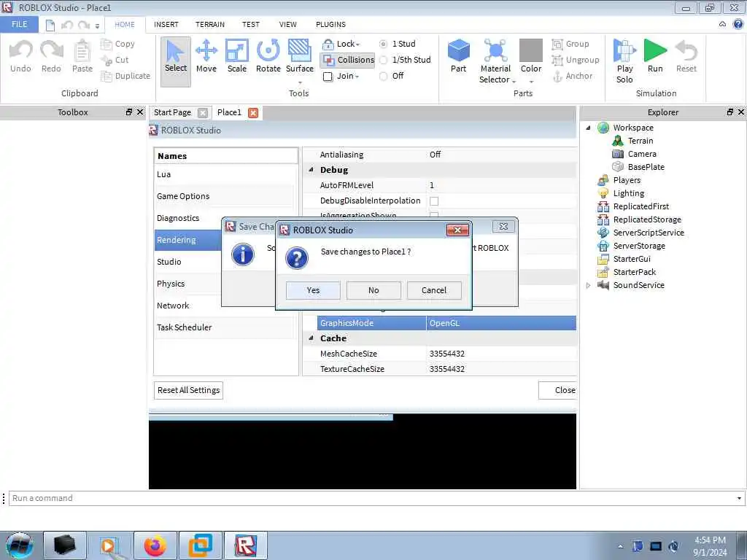Choose the Rotate tool

(268, 56)
